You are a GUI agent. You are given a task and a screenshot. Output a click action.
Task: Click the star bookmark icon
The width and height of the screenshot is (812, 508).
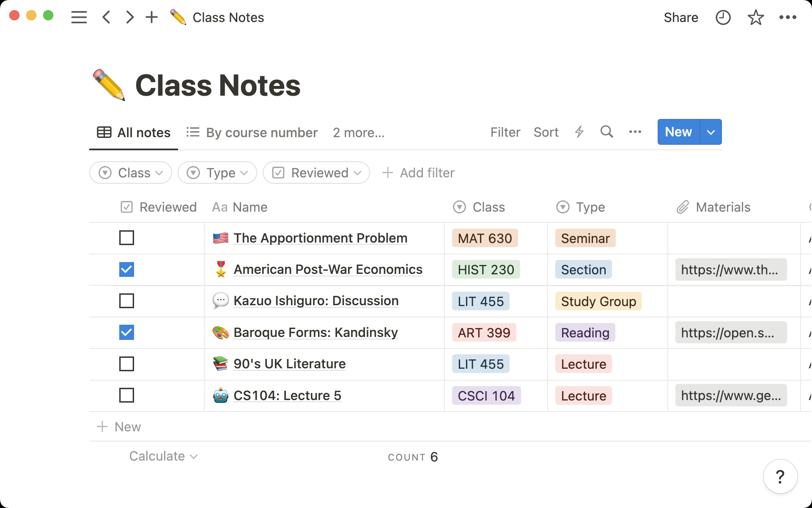[755, 17]
